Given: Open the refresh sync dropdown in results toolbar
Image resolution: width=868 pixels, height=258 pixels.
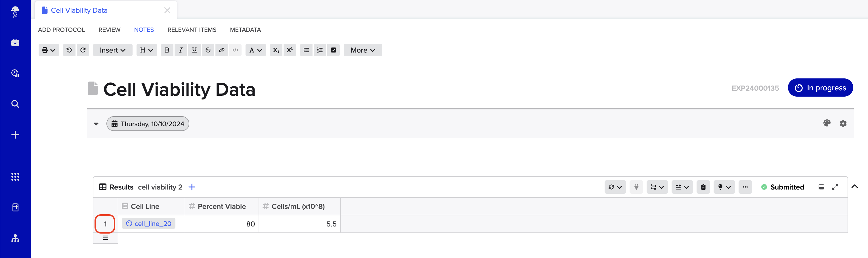Looking at the screenshot, I should (x=615, y=187).
